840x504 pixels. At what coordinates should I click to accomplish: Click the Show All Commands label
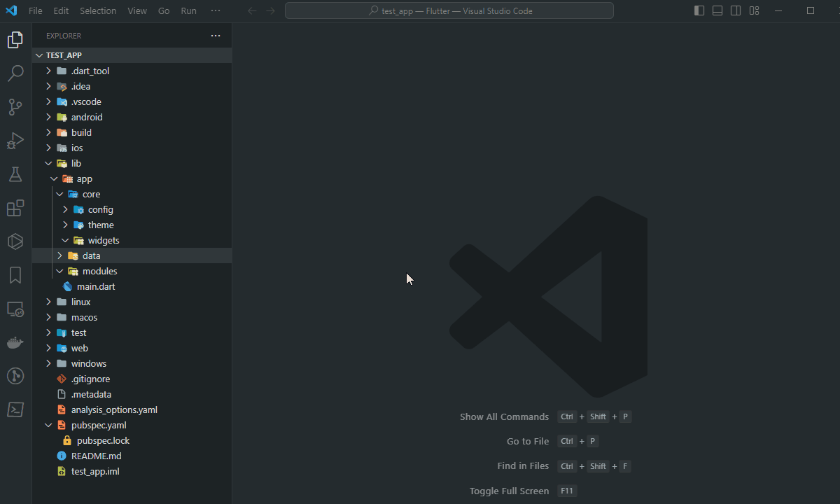pos(504,416)
